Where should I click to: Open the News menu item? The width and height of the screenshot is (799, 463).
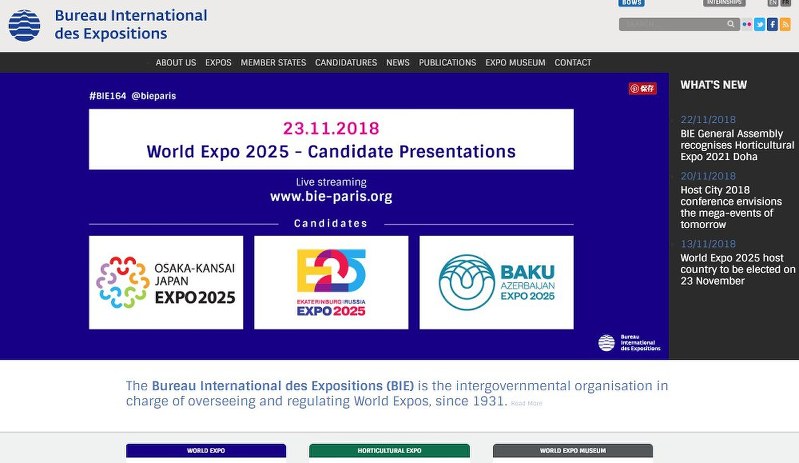point(397,63)
